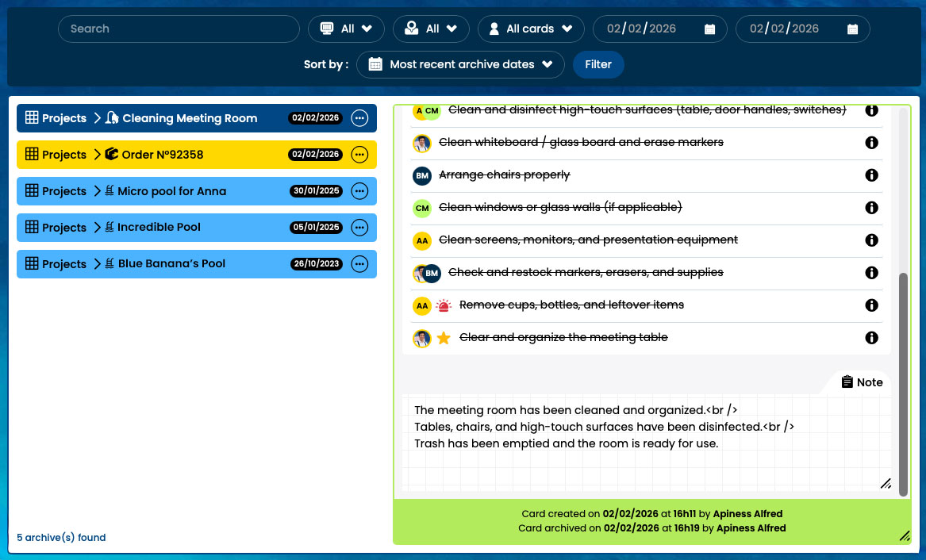Select the Incredible Pool archived card
This screenshot has width=926, height=560.
159,228
